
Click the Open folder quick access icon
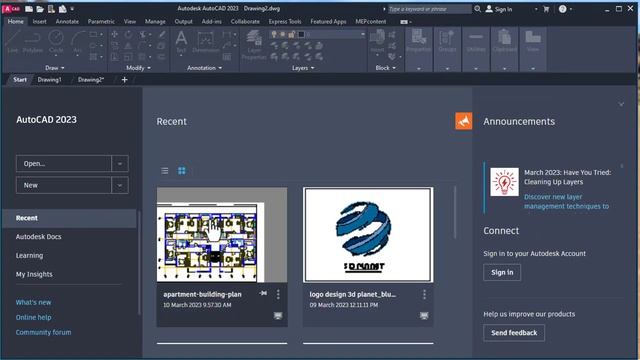40,9
